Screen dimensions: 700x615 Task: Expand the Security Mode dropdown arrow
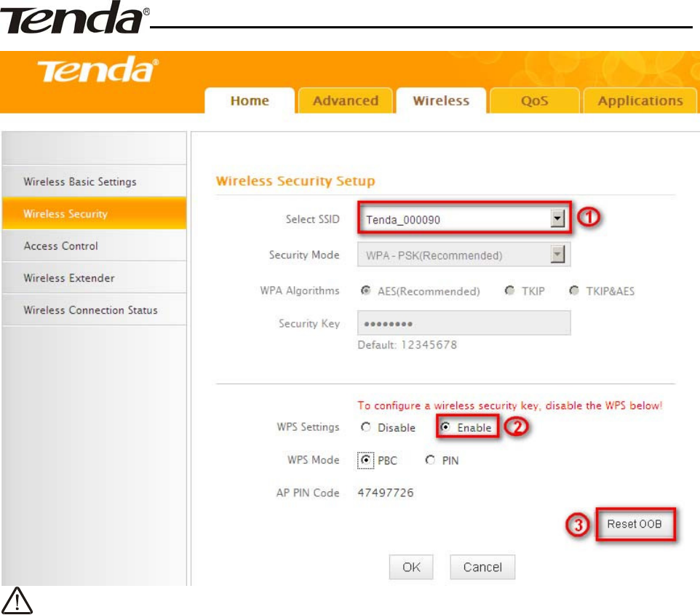pos(557,255)
